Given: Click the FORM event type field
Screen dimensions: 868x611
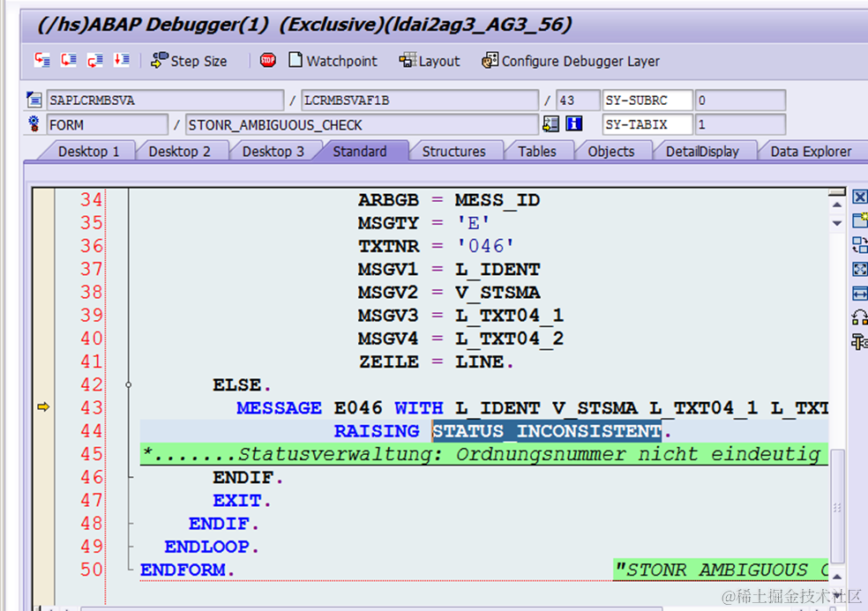Looking at the screenshot, I should click(108, 124).
